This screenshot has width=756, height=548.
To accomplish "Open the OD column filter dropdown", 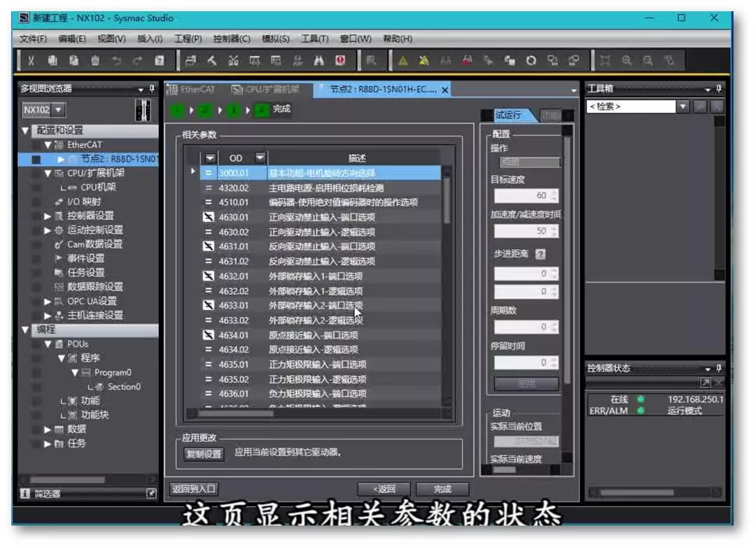I will pos(260,158).
